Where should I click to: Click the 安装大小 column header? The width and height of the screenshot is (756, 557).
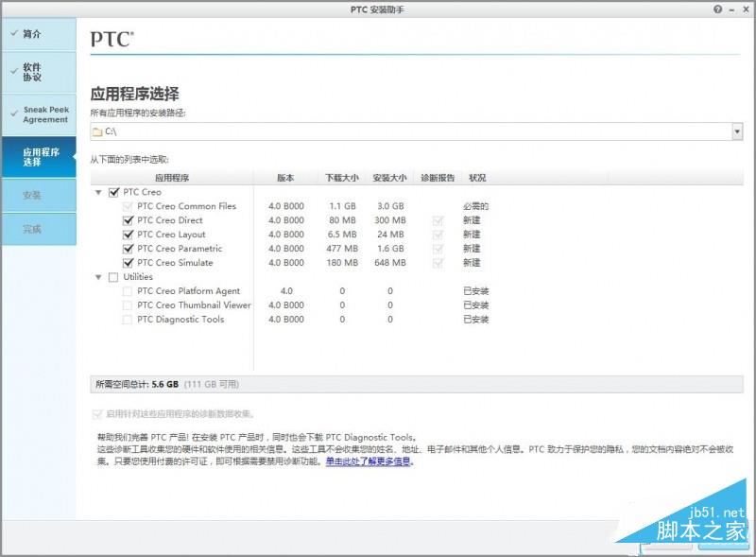pyautogui.click(x=389, y=178)
